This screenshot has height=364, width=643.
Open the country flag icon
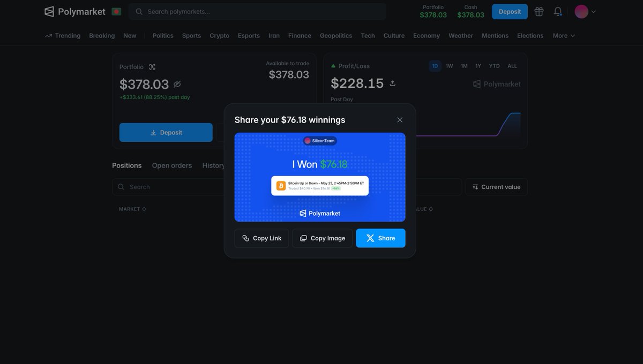(x=116, y=11)
